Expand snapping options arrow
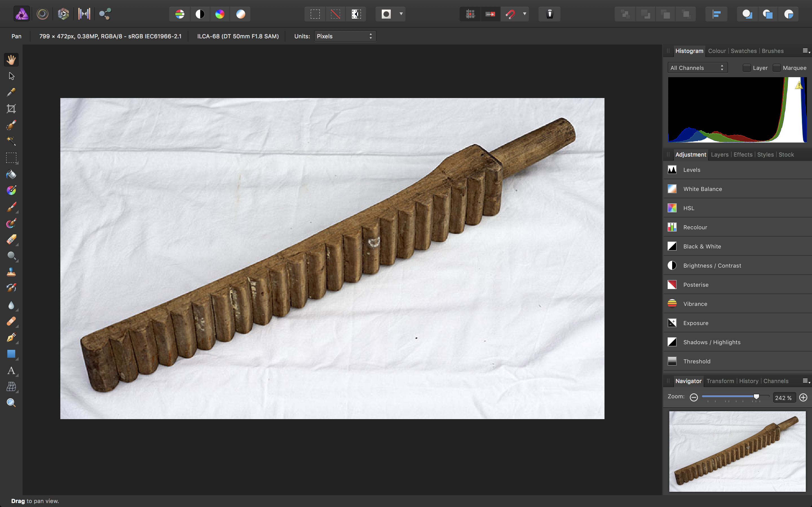The image size is (812, 507). click(x=524, y=14)
